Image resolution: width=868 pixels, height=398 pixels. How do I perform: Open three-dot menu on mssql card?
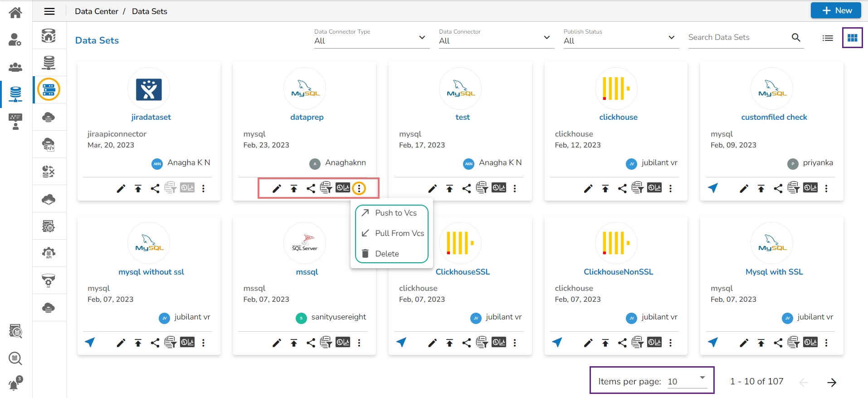359,343
